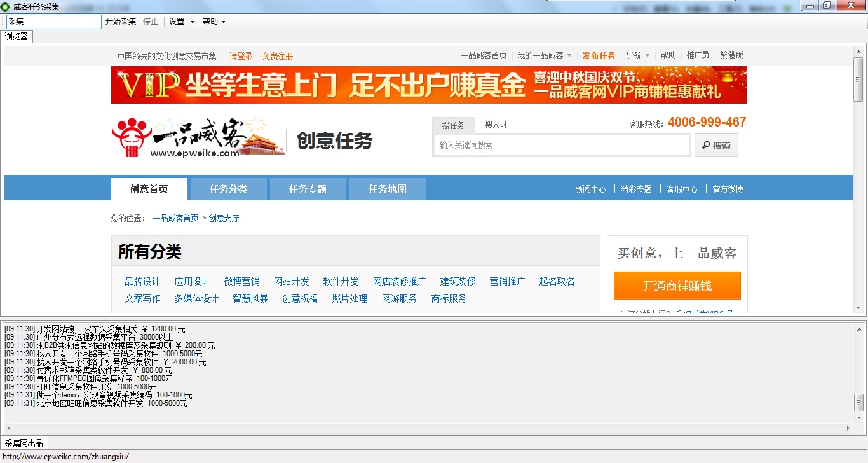Open the 发布任务 link
868x463 pixels.
point(598,55)
